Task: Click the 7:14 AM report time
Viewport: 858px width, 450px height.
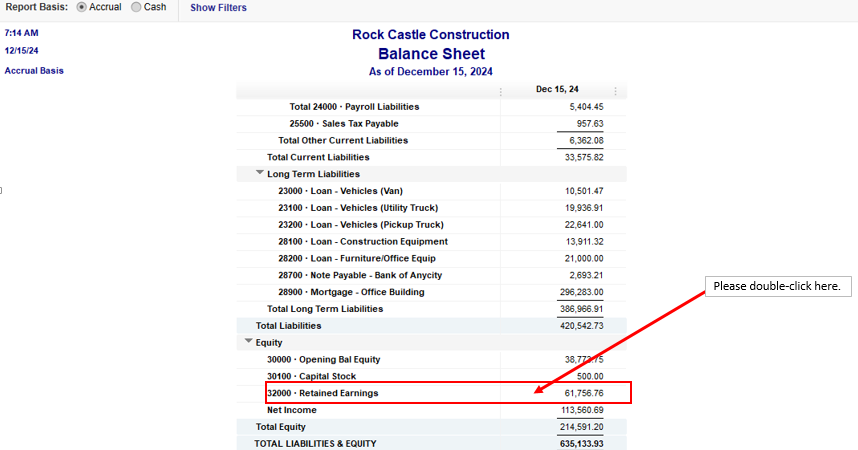Action: pyautogui.click(x=21, y=33)
